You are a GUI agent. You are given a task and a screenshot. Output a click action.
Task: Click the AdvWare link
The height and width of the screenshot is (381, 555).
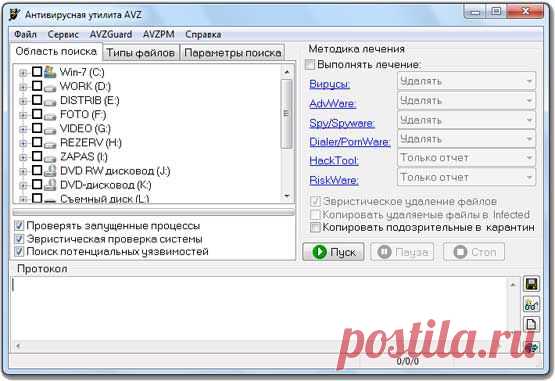click(333, 104)
